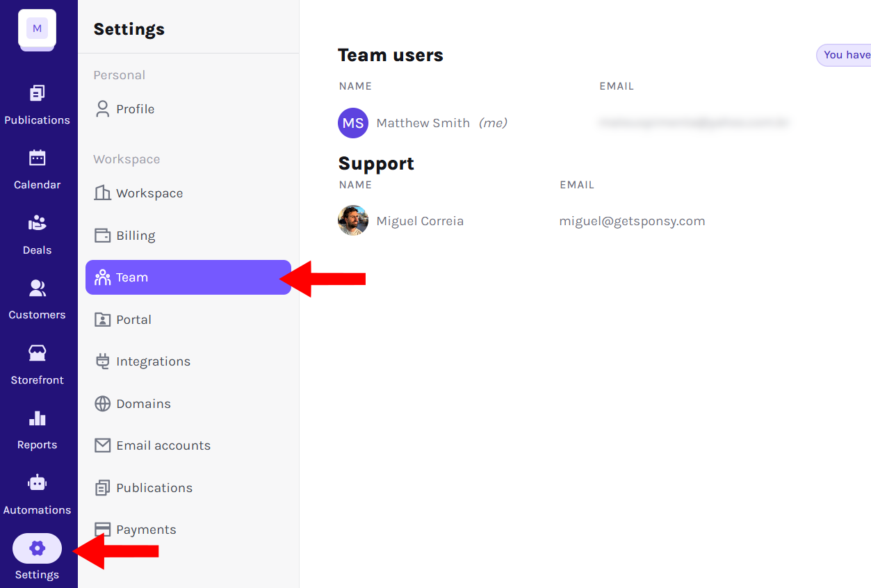
Task: Click the Reports label in navigation
Action: click(x=37, y=445)
